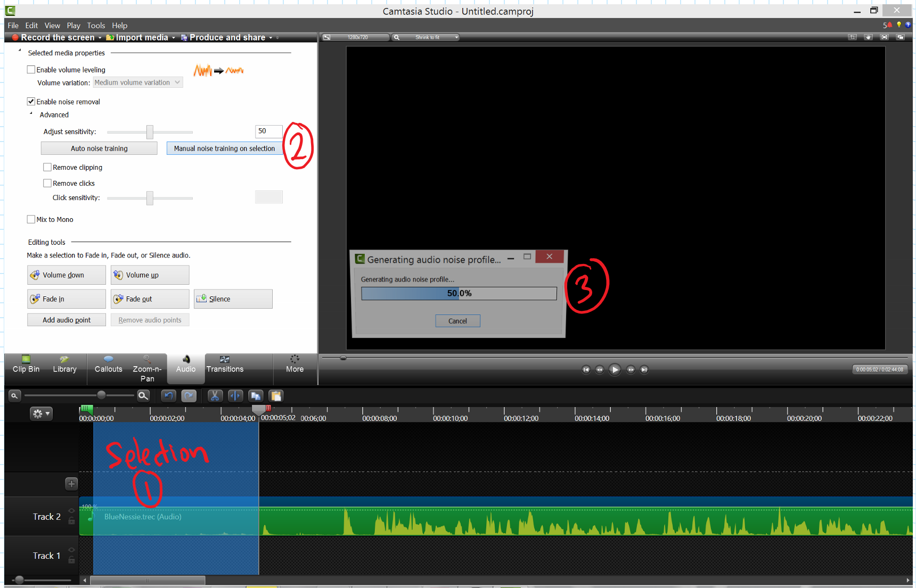The height and width of the screenshot is (588, 916).
Task: Switch to the Callouts tab
Action: coord(108,364)
